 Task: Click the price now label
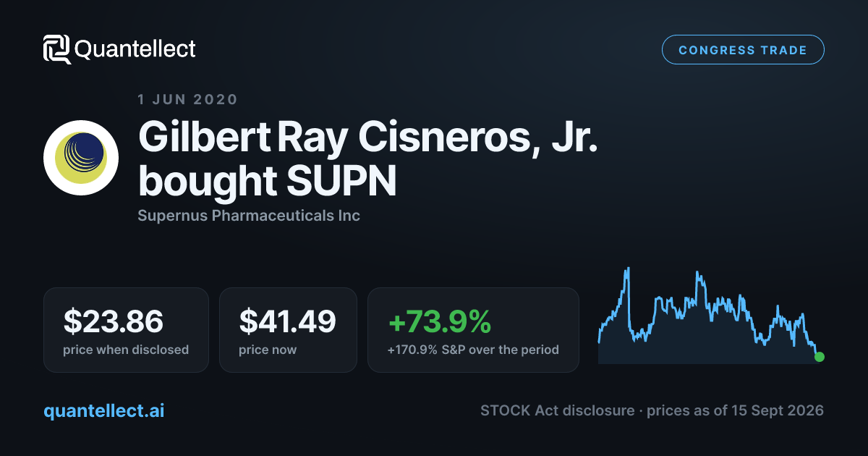coord(268,350)
